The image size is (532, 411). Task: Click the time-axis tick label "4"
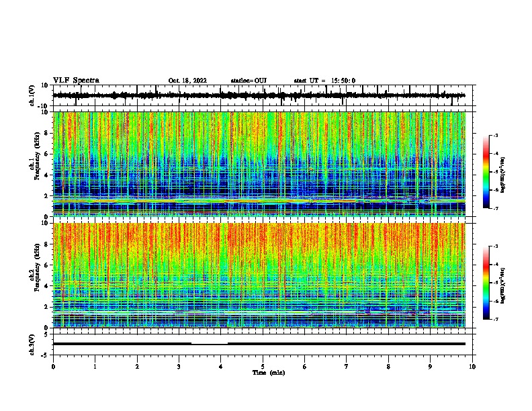pyautogui.click(x=221, y=367)
